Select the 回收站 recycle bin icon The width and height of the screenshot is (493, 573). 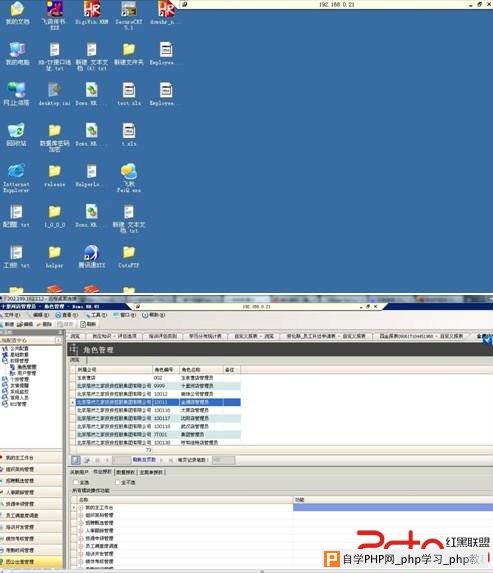pyautogui.click(x=16, y=134)
